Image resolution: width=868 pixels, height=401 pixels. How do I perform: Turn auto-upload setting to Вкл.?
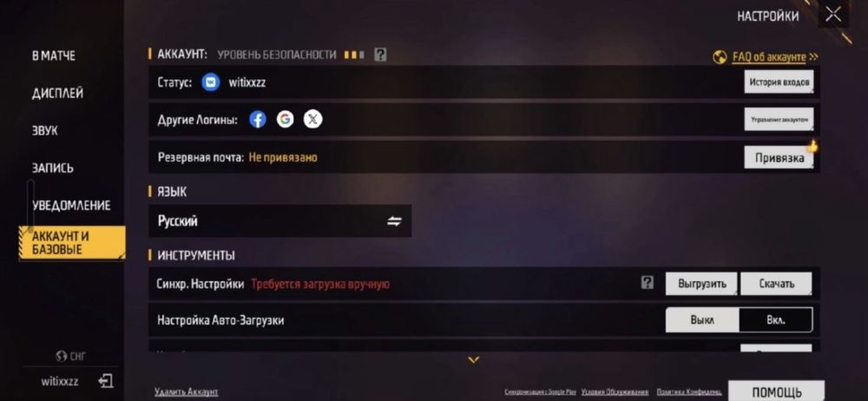click(775, 320)
